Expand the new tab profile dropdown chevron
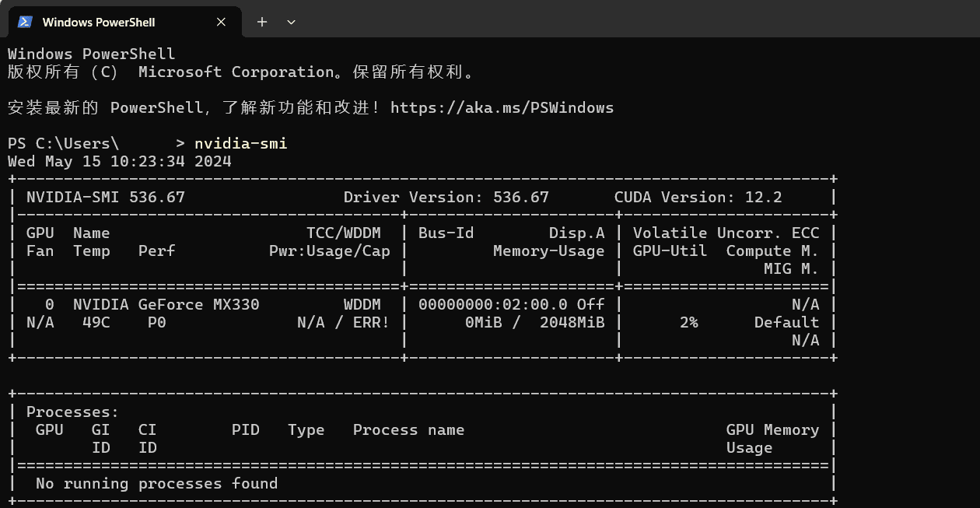The height and width of the screenshot is (508, 980). [x=291, y=22]
